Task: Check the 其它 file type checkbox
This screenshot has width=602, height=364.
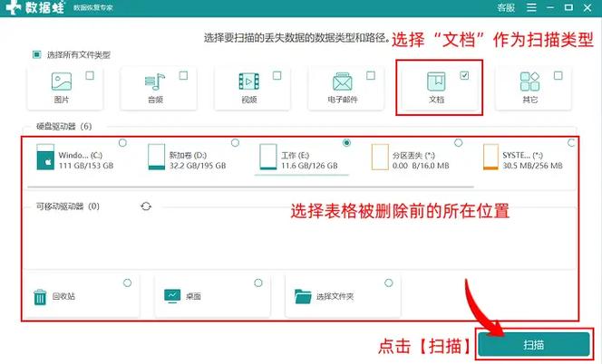Action: click(x=558, y=75)
